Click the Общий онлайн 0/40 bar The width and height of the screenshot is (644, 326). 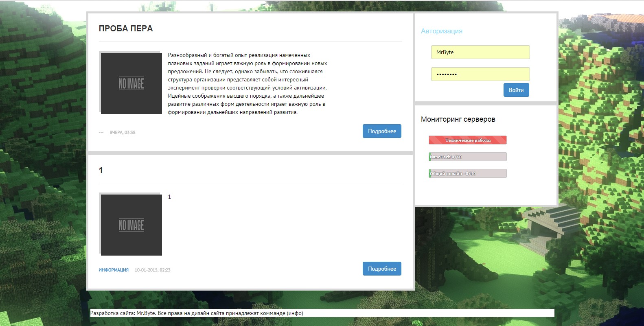click(467, 173)
